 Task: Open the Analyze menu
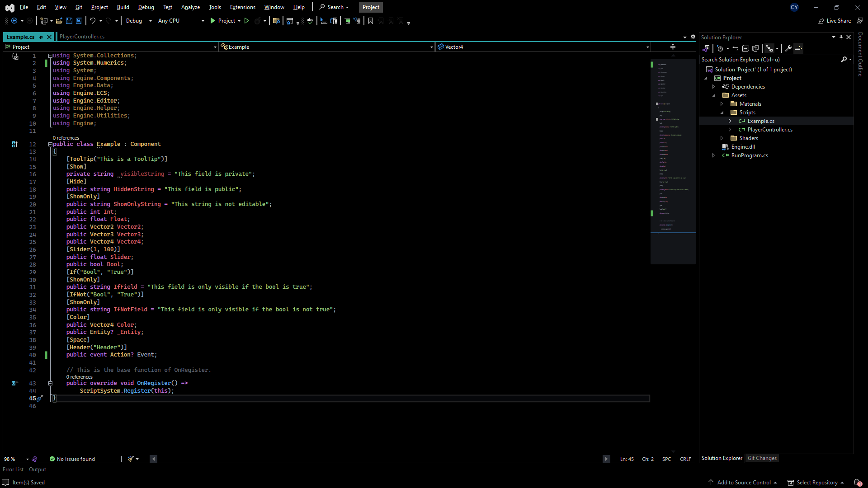(190, 7)
